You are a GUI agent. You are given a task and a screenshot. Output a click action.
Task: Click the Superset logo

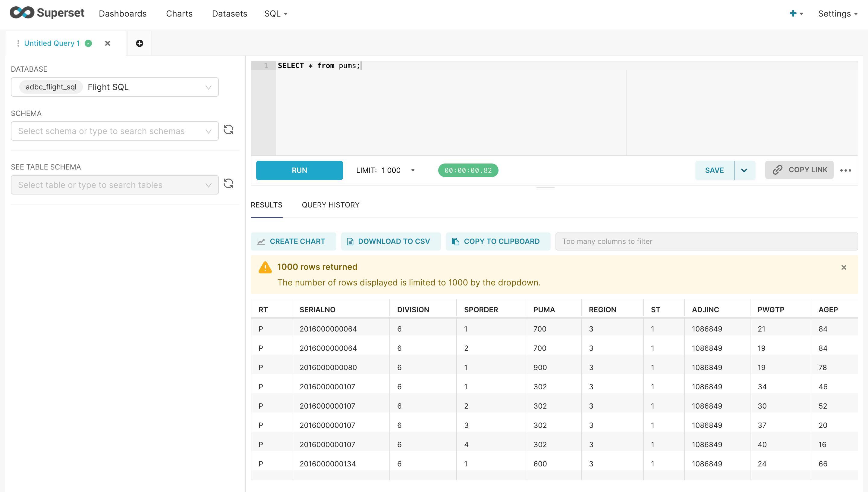47,13
